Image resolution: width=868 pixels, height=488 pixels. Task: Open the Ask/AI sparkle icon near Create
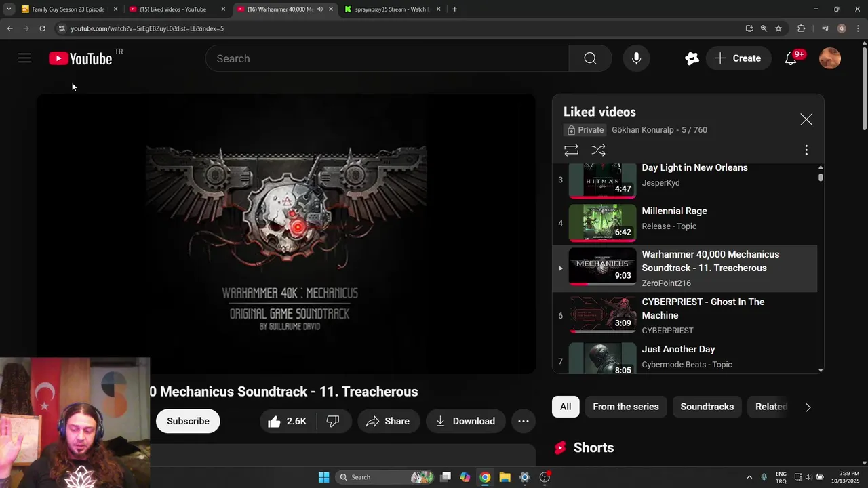click(692, 58)
